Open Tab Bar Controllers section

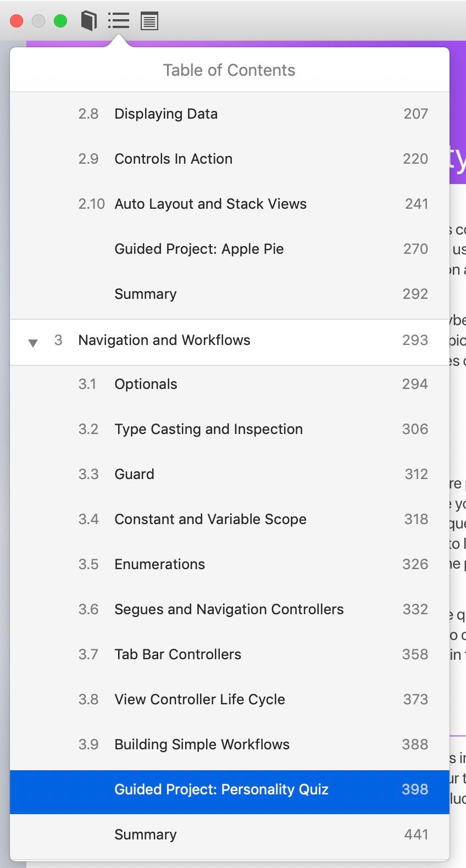[230, 654]
